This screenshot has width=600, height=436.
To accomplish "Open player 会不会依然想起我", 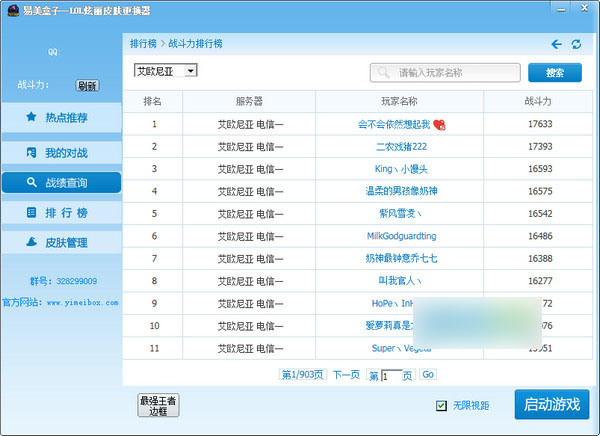I will [394, 124].
